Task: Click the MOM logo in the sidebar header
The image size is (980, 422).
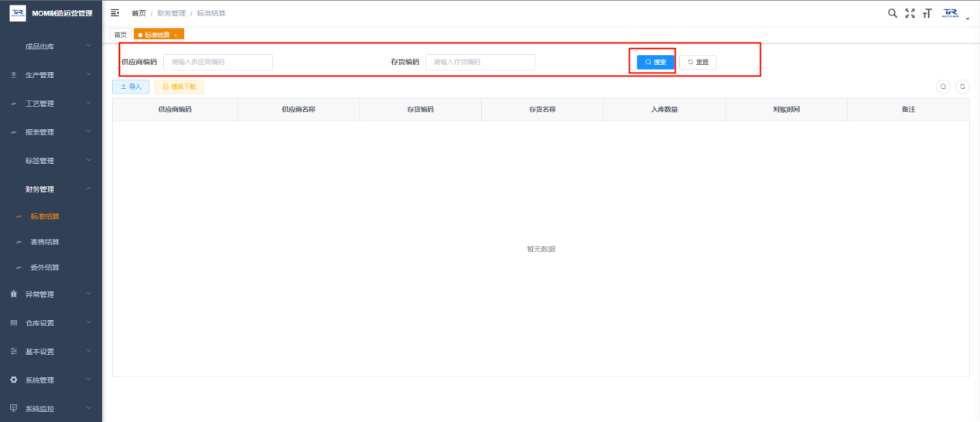Action: (17, 13)
